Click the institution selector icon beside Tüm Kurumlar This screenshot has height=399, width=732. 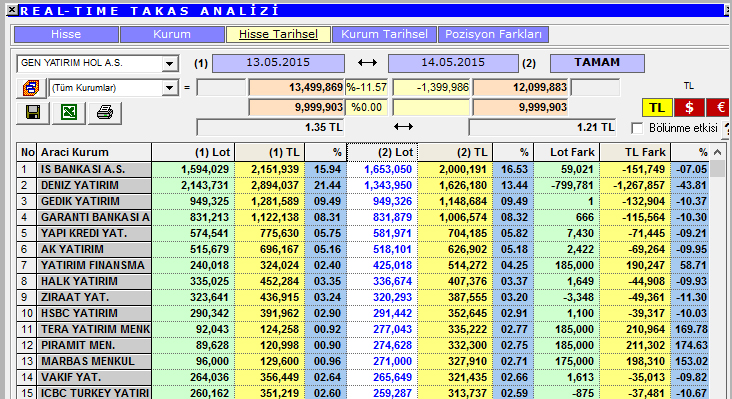pyautogui.click(x=31, y=88)
